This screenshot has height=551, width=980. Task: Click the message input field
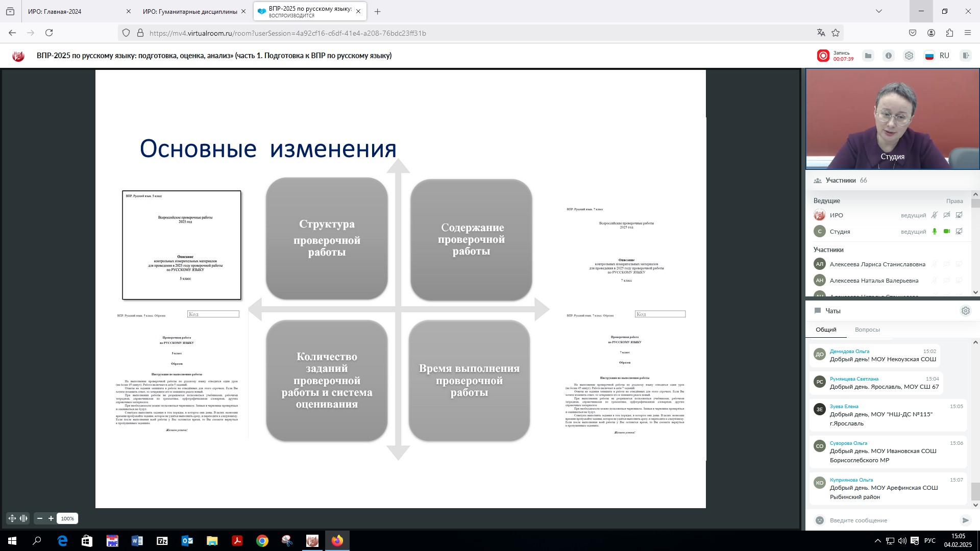point(891,520)
